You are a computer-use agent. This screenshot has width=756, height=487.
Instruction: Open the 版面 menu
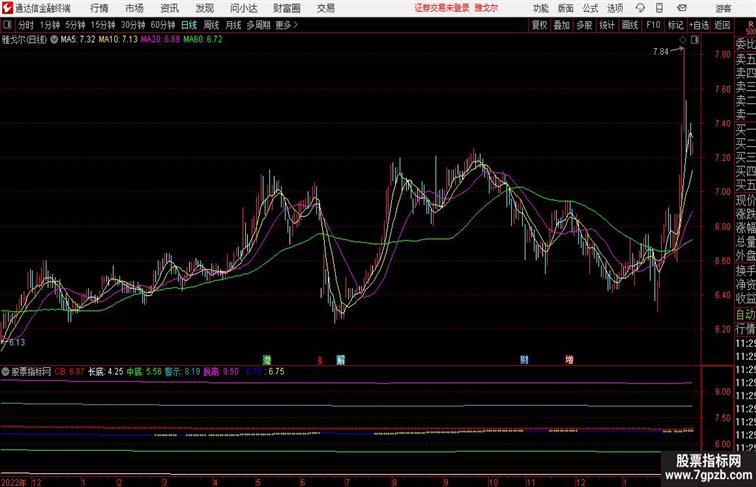coord(565,8)
